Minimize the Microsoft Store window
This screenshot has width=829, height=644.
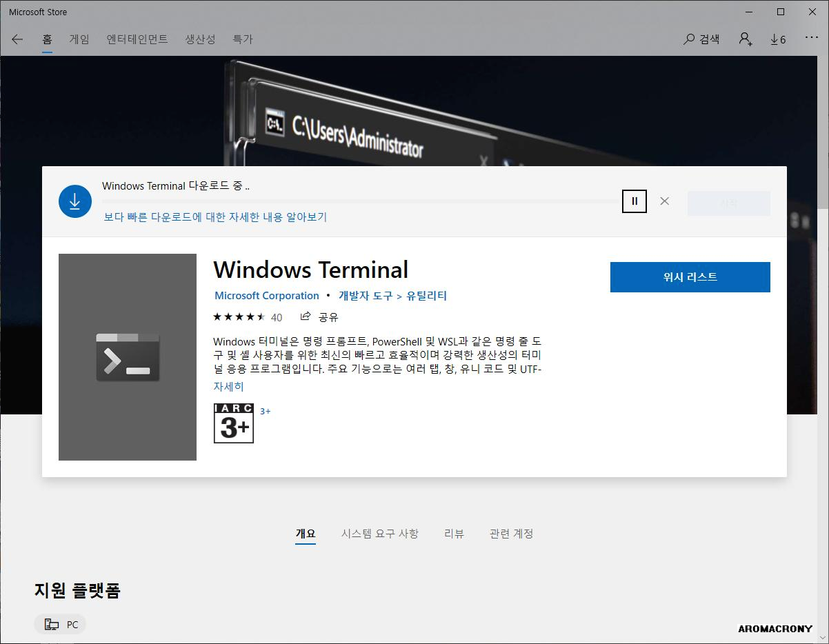click(x=750, y=12)
